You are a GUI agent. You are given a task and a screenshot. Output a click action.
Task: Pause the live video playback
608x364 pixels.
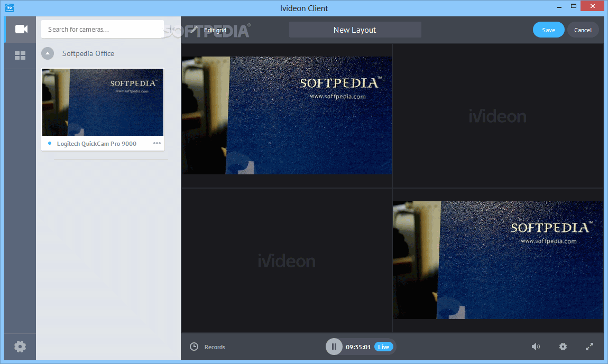pos(334,347)
